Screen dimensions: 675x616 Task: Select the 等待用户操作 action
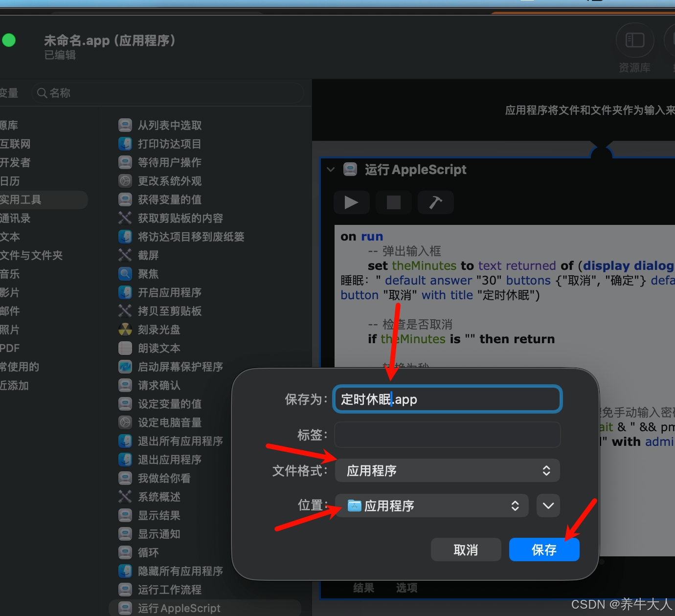pyautogui.click(x=160, y=163)
